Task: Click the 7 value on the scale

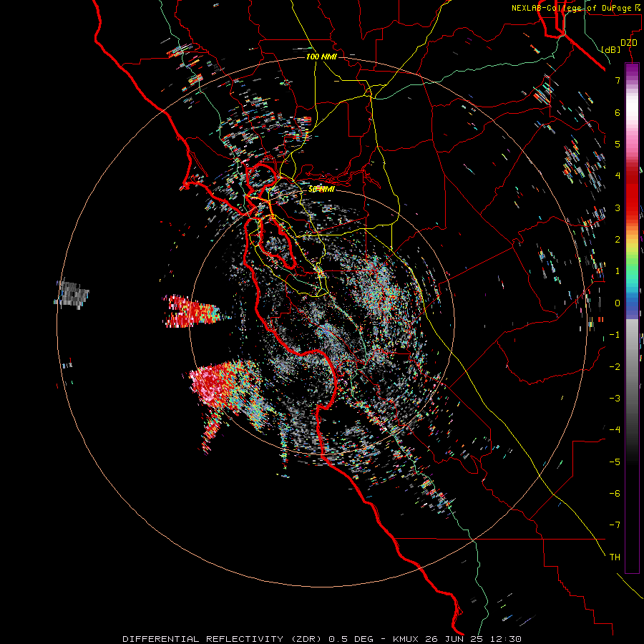Action: 618,80
